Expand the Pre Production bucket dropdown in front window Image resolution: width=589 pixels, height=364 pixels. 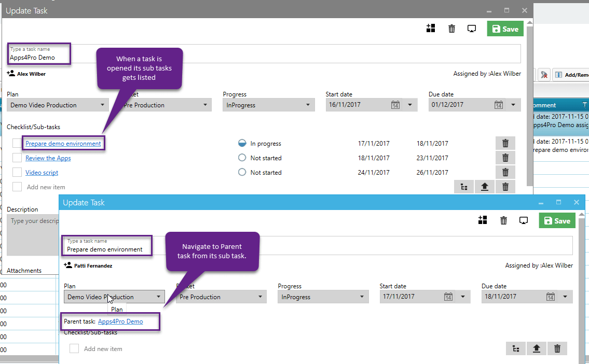pos(260,297)
